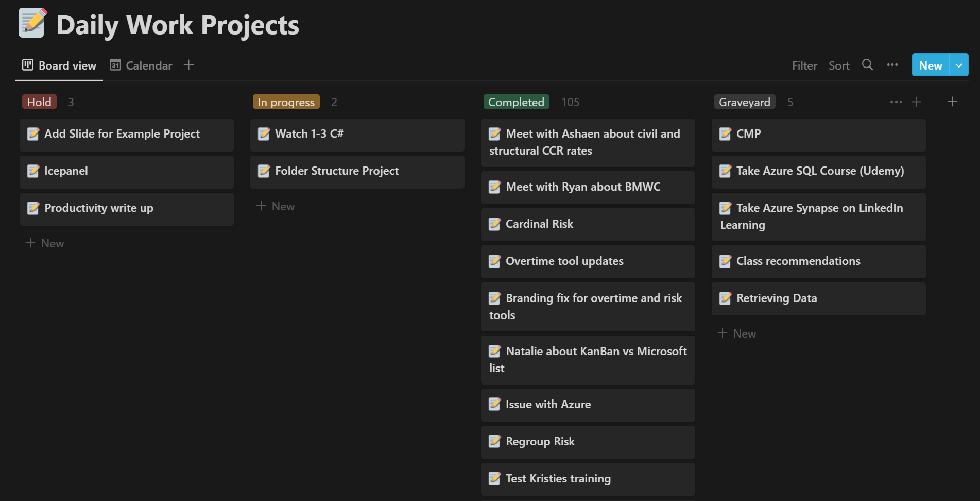Switch to the Calendar tab
The image size is (980, 501).
coord(142,65)
